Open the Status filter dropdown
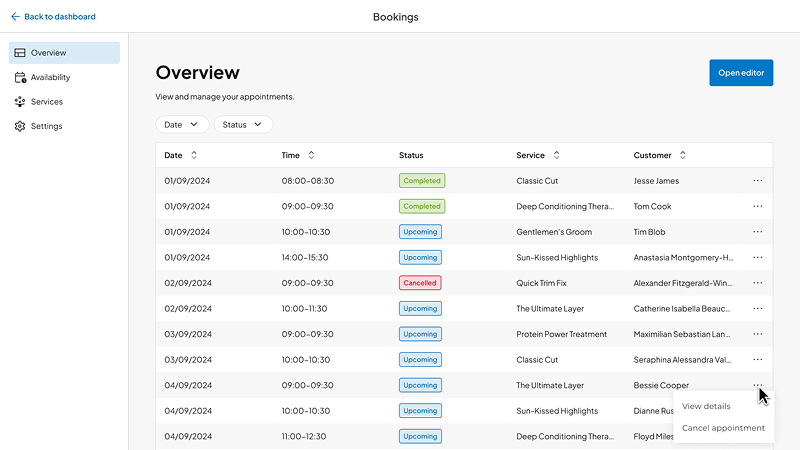This screenshot has height=450, width=800. pos(243,125)
